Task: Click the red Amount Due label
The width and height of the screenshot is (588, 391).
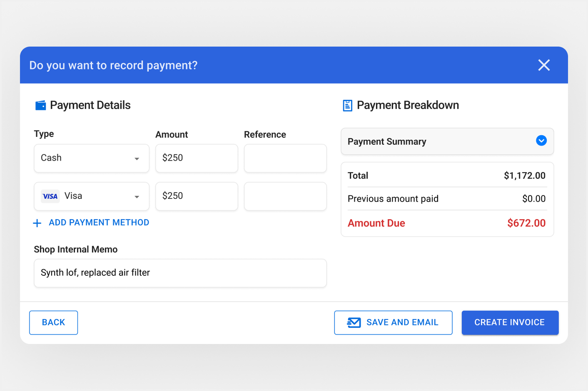Action: 376,223
